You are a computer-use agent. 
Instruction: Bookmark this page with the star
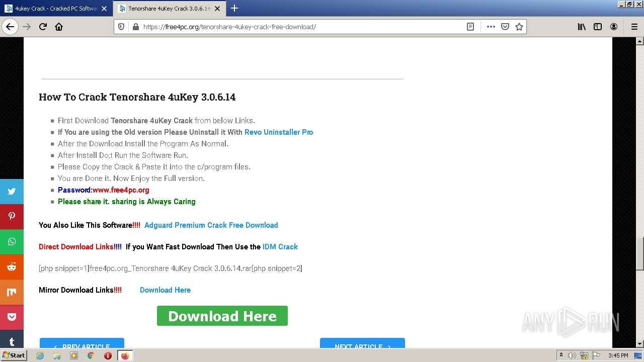coord(519,27)
